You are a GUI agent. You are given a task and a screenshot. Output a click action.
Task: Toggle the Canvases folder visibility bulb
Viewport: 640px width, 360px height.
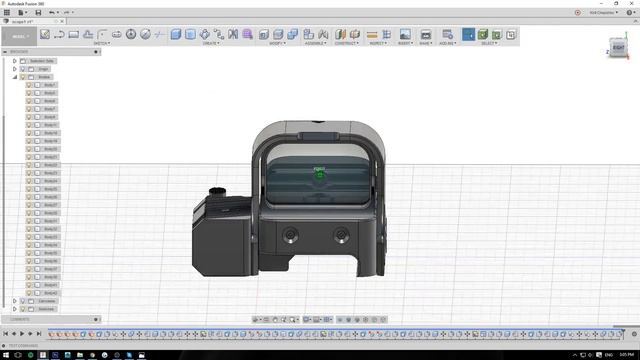pos(23,301)
